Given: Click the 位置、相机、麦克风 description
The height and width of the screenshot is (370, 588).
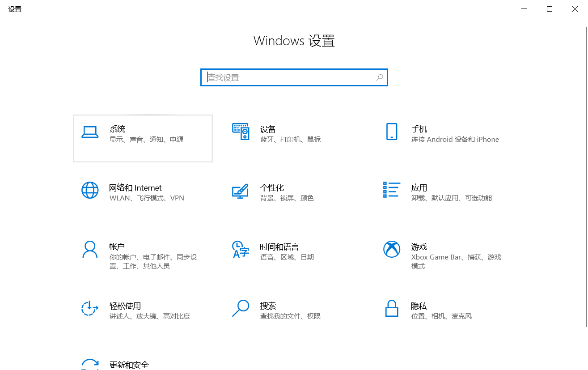Looking at the screenshot, I should tap(442, 316).
